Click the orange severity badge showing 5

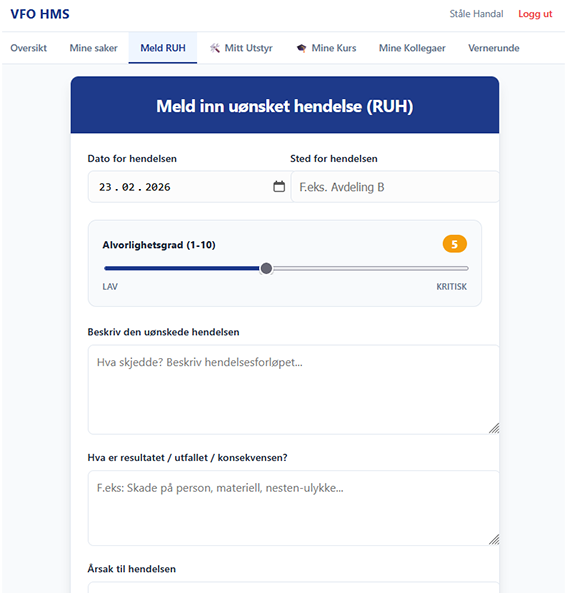tap(455, 244)
